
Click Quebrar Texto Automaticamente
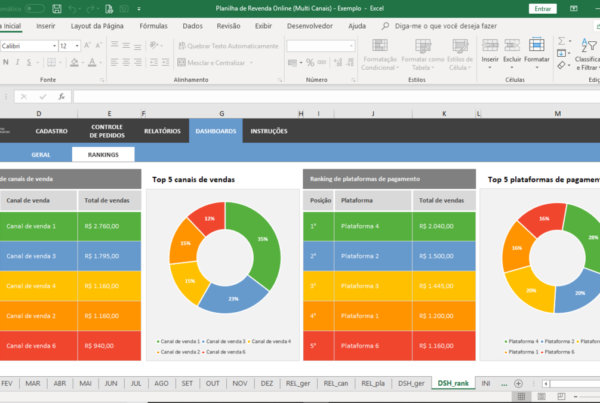tap(228, 46)
